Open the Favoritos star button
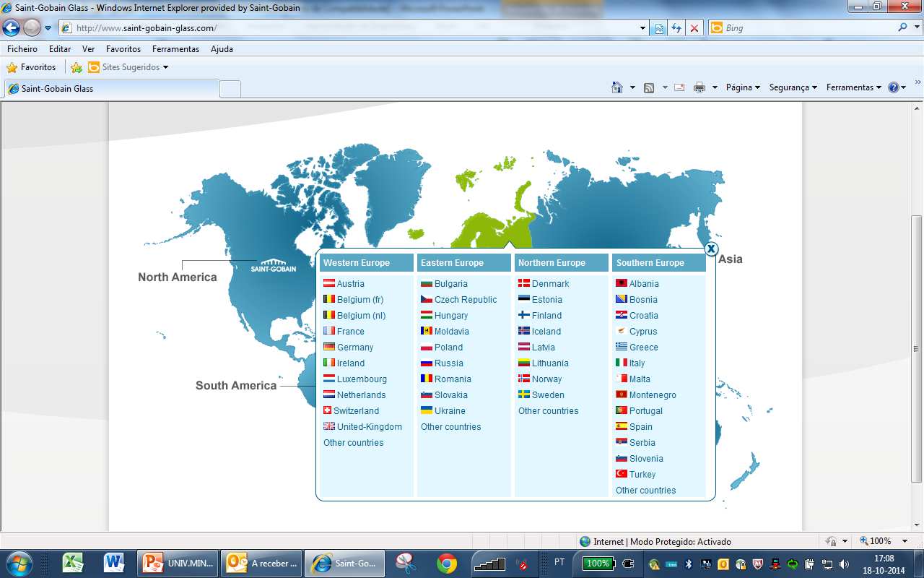The width and height of the screenshot is (924, 578). click(31, 67)
